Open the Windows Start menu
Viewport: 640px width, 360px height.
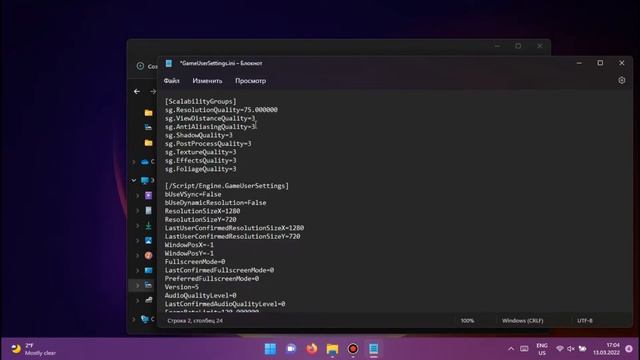(270, 349)
